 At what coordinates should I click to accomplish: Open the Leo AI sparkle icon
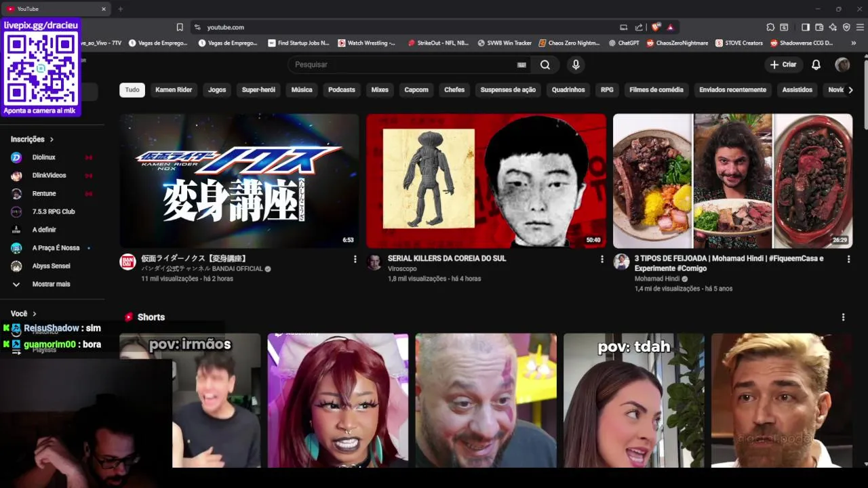coord(833,27)
